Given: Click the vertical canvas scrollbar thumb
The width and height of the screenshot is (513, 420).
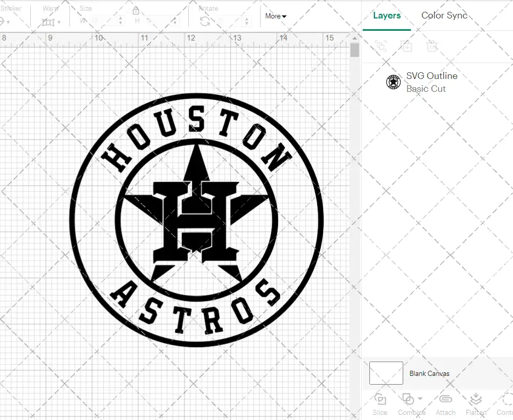Looking at the screenshot, I should click(x=354, y=50).
